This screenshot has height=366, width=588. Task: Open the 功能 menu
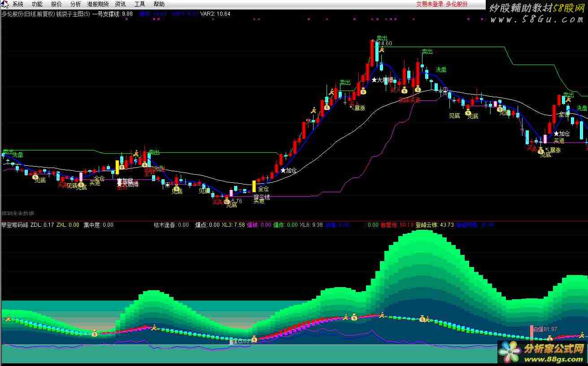point(37,4)
